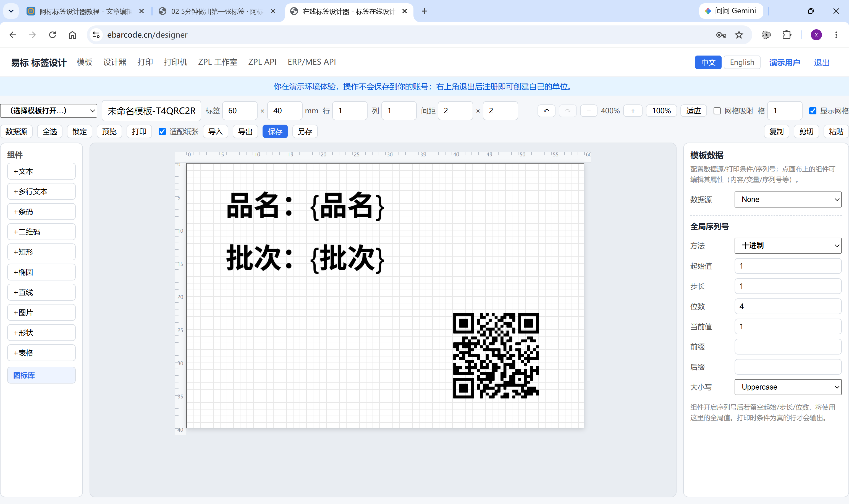Add a +表格 component
This screenshot has width=849, height=504.
pyautogui.click(x=41, y=353)
